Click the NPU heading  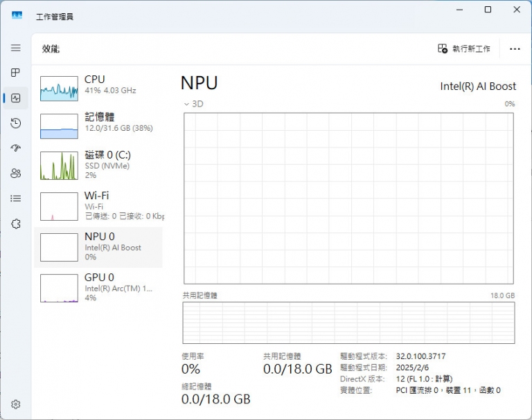pos(199,83)
